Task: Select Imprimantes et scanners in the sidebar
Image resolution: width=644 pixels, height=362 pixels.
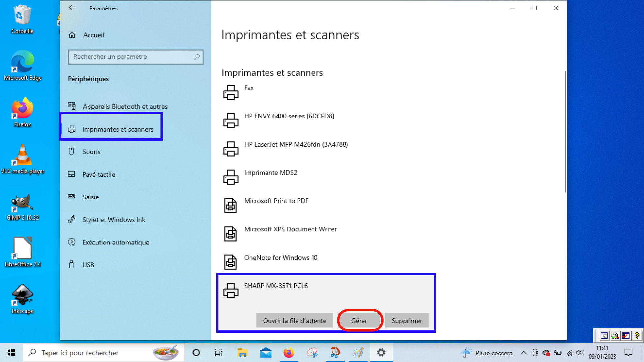Action: 118,129
